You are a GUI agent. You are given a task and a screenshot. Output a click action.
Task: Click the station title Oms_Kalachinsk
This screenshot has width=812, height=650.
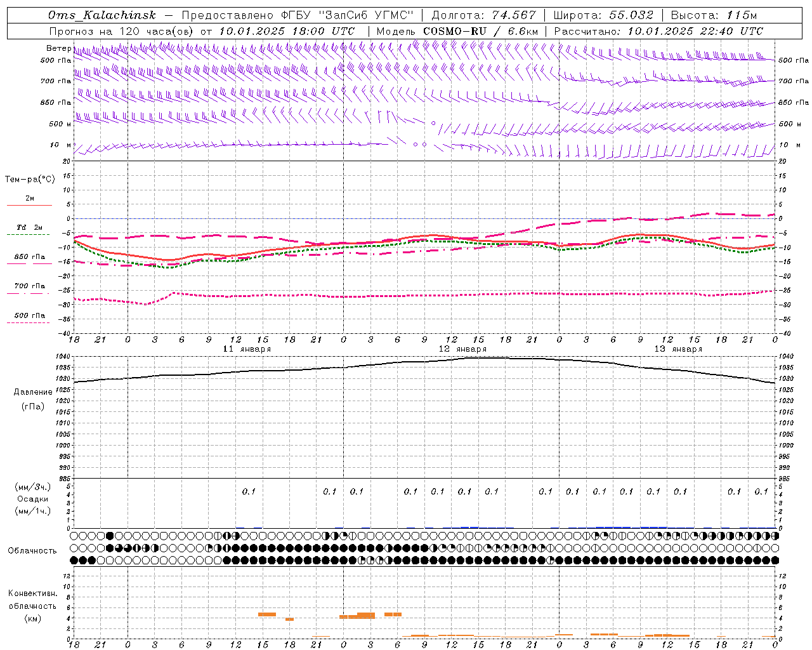coord(102,15)
